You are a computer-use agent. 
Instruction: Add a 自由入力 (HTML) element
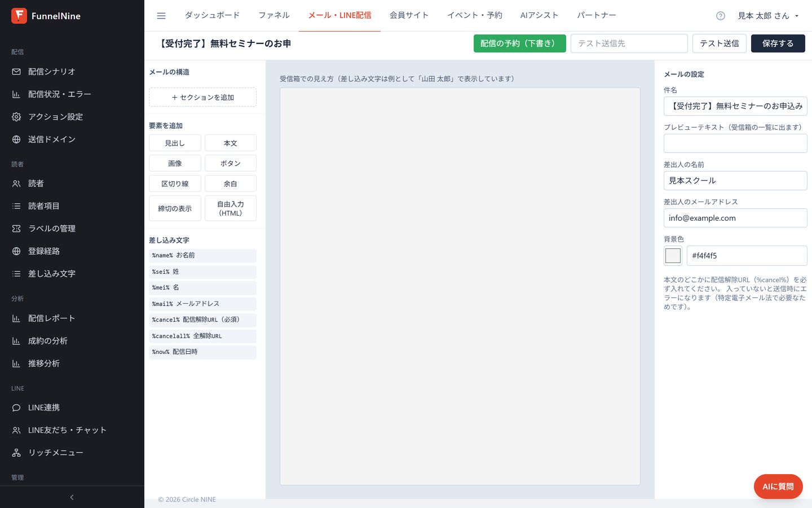tap(231, 208)
